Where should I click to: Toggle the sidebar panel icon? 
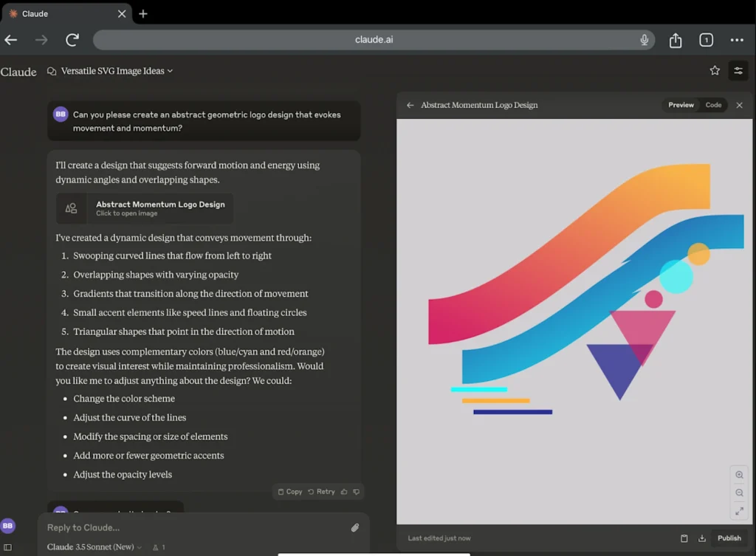pos(7,547)
